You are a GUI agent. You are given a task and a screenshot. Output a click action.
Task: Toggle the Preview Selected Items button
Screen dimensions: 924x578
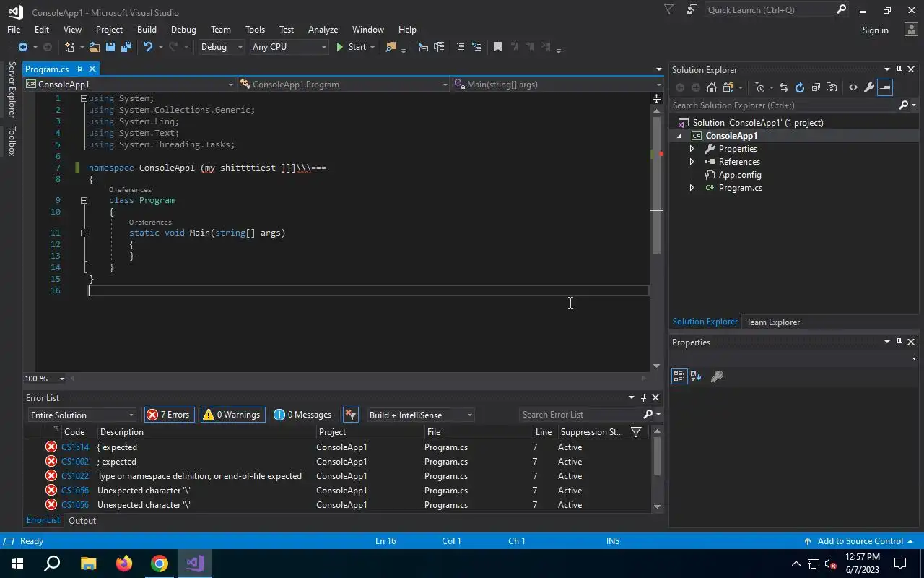point(886,87)
